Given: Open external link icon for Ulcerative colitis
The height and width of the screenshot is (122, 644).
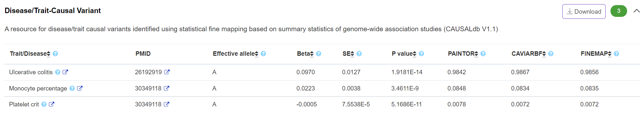Looking at the screenshot, I should coord(65,72).
